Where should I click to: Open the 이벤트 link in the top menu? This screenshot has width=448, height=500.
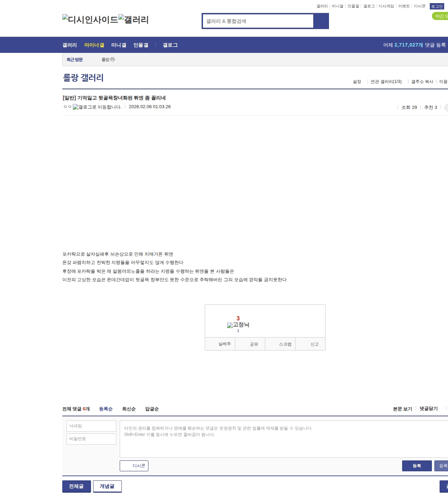[404, 6]
